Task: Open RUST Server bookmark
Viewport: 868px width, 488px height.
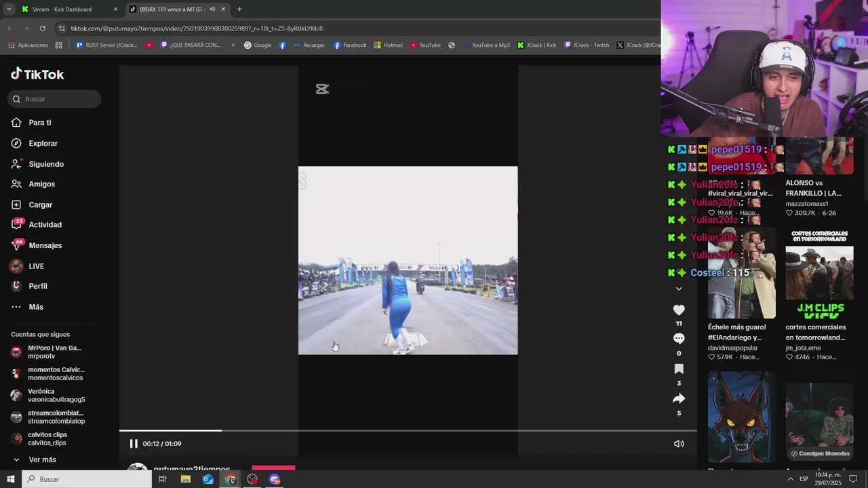Action: point(106,45)
